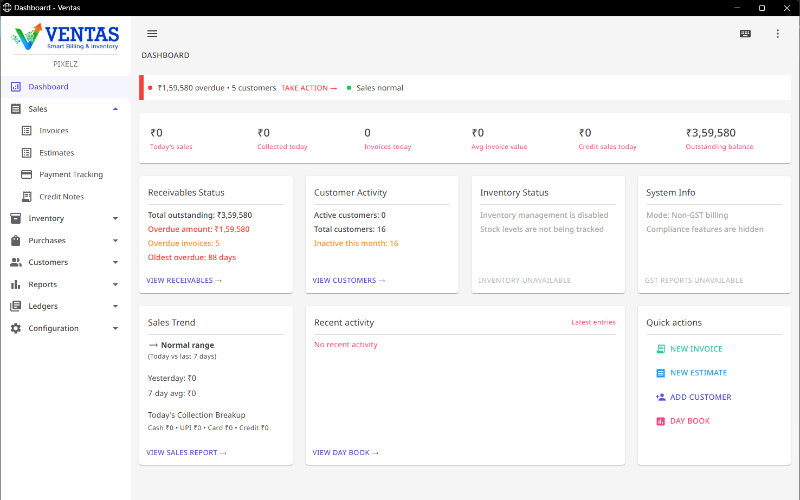Click the Reports bar chart icon
Screen dimensions: 800x500
tap(16, 284)
